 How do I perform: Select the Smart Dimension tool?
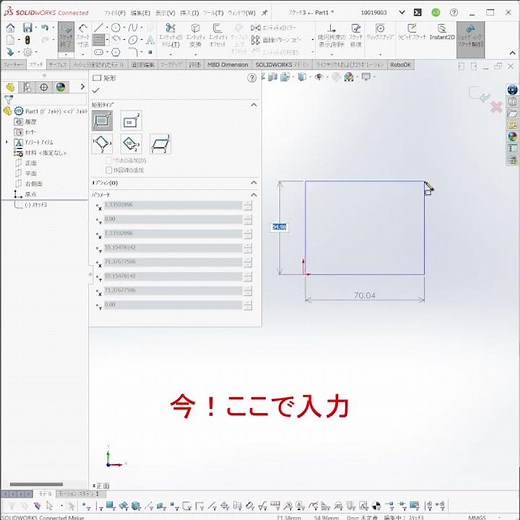pos(83,36)
